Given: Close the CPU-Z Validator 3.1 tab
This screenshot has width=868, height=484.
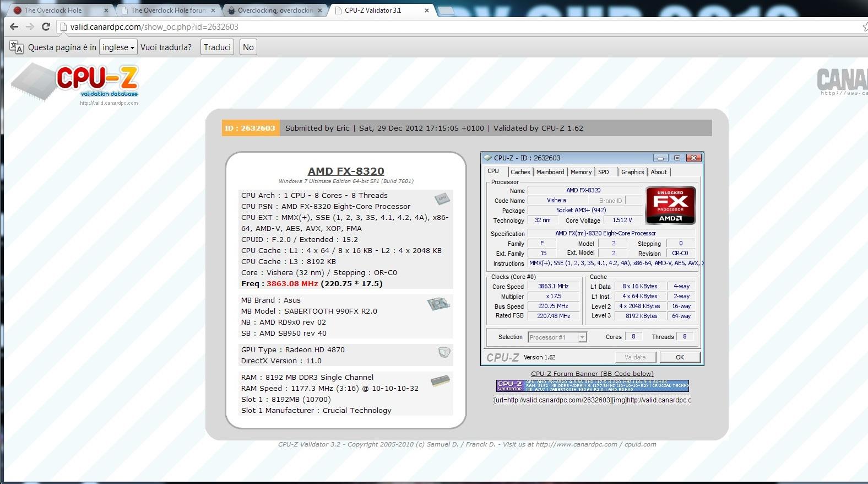Looking at the screenshot, I should pos(427,10).
